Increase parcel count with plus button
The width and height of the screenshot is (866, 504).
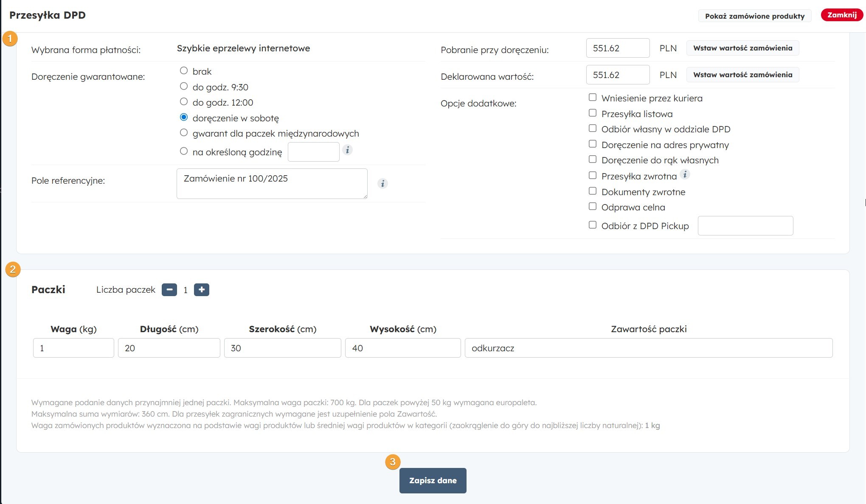pyautogui.click(x=202, y=290)
